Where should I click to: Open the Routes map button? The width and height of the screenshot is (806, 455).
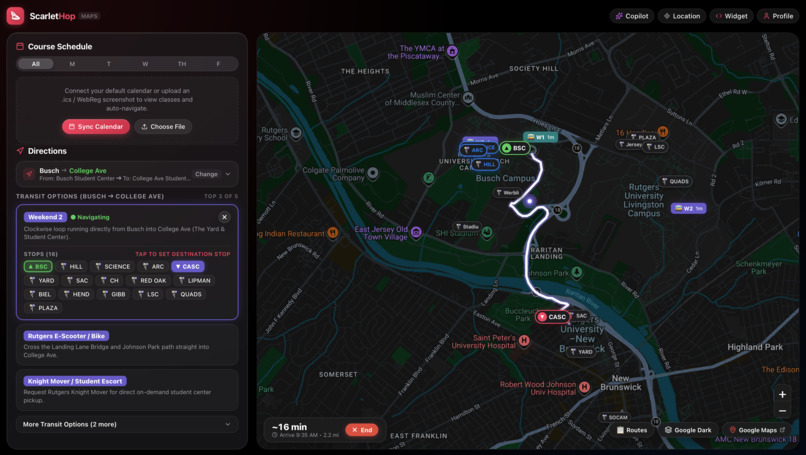(631, 430)
